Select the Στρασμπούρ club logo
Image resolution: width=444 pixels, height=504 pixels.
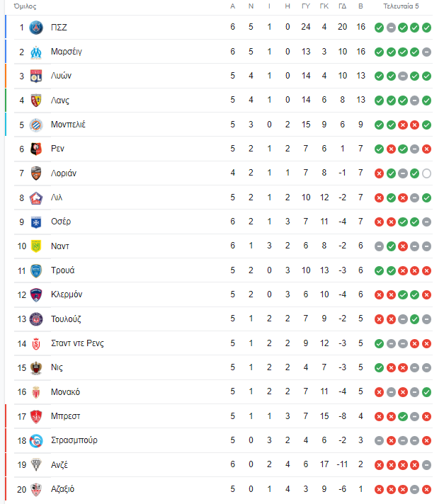coord(36,441)
